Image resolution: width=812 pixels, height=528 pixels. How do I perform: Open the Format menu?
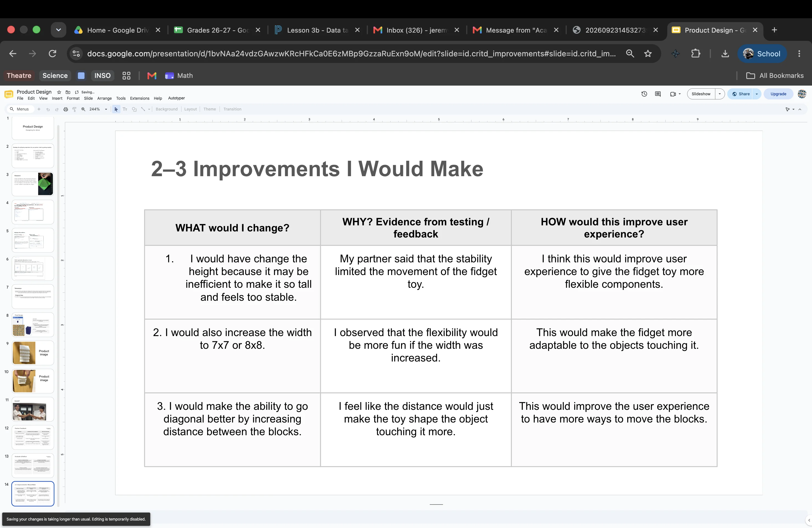73,98
